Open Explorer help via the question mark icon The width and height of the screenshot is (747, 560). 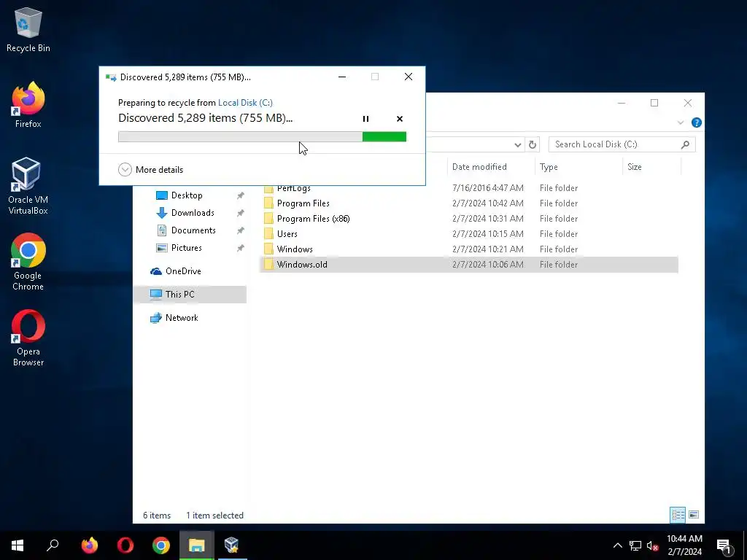coord(697,122)
